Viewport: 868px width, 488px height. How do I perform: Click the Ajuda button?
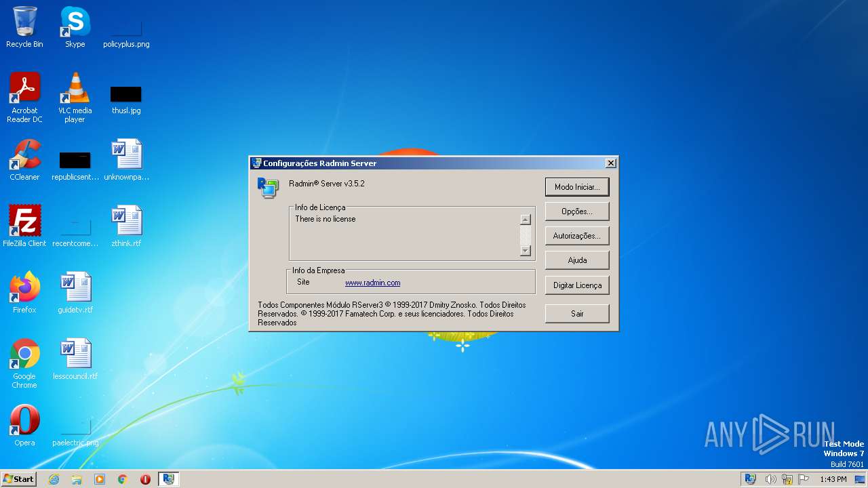577,260
